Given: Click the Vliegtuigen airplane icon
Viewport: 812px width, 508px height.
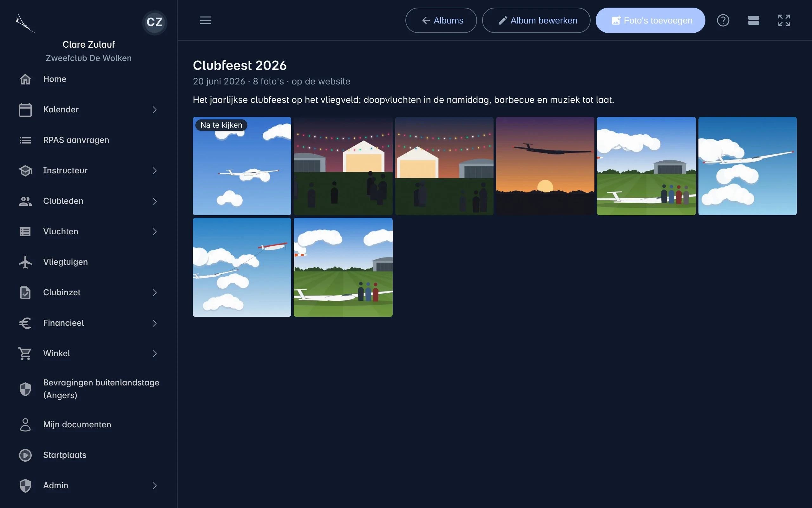Looking at the screenshot, I should (x=25, y=262).
